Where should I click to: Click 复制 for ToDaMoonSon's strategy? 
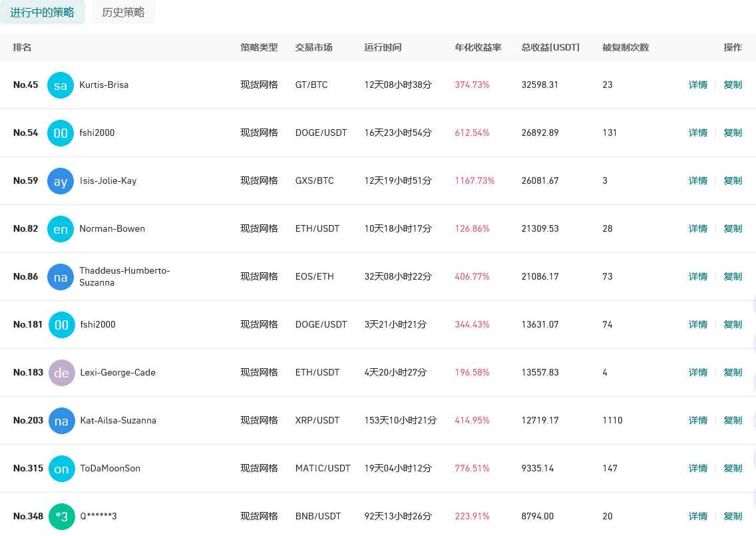(733, 468)
